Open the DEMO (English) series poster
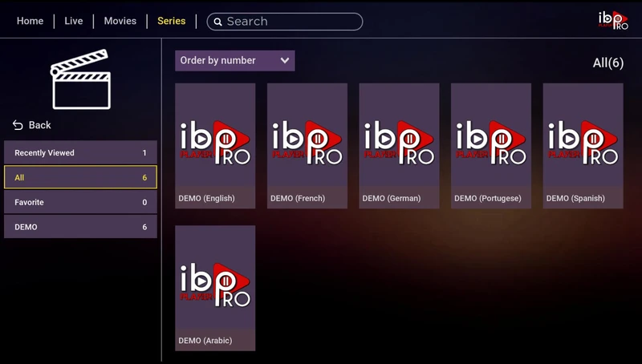Viewport: 642px width, 364px height. pyautogui.click(x=215, y=146)
